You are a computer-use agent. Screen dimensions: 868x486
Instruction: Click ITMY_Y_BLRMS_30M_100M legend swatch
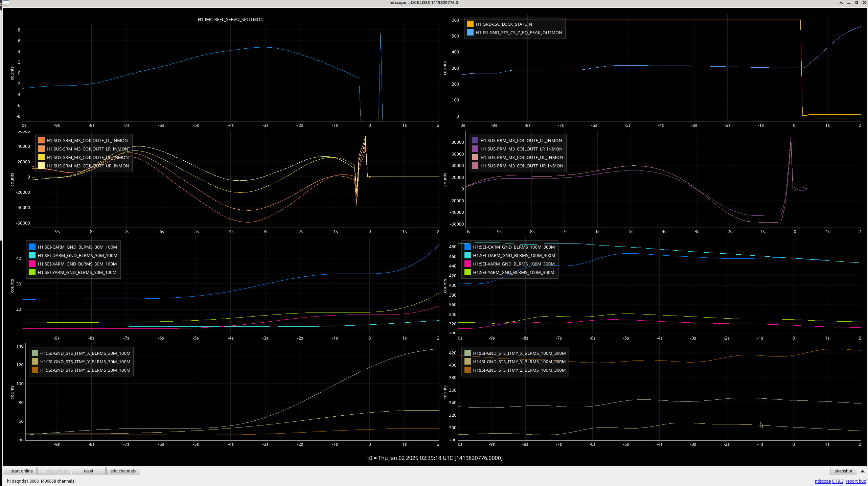[x=35, y=362]
